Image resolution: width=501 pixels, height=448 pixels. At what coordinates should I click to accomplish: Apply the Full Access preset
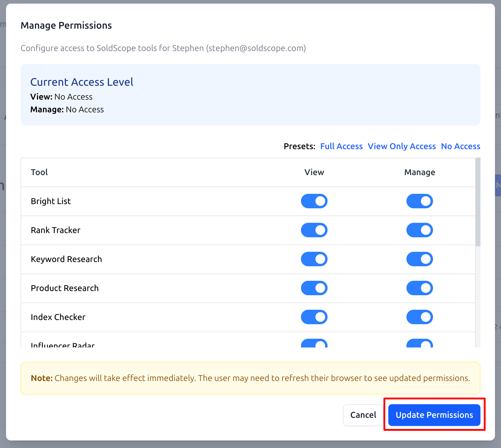point(341,146)
